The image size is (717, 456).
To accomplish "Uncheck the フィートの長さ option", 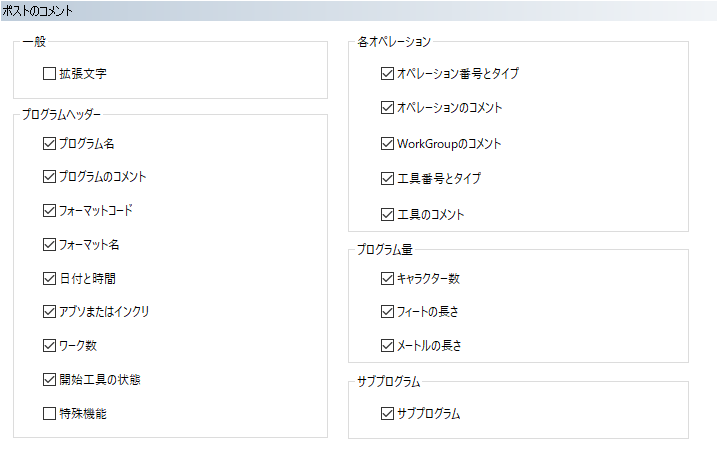I will coord(387,312).
